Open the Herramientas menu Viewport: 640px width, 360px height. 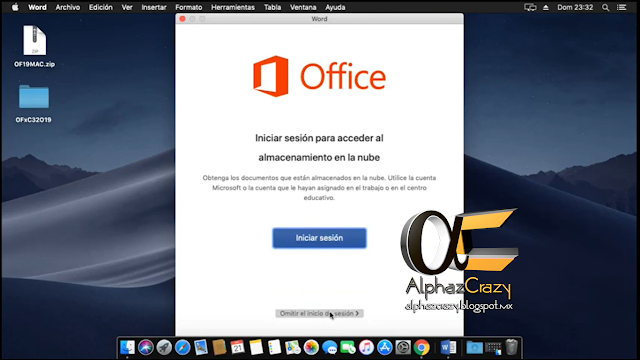coord(233,7)
